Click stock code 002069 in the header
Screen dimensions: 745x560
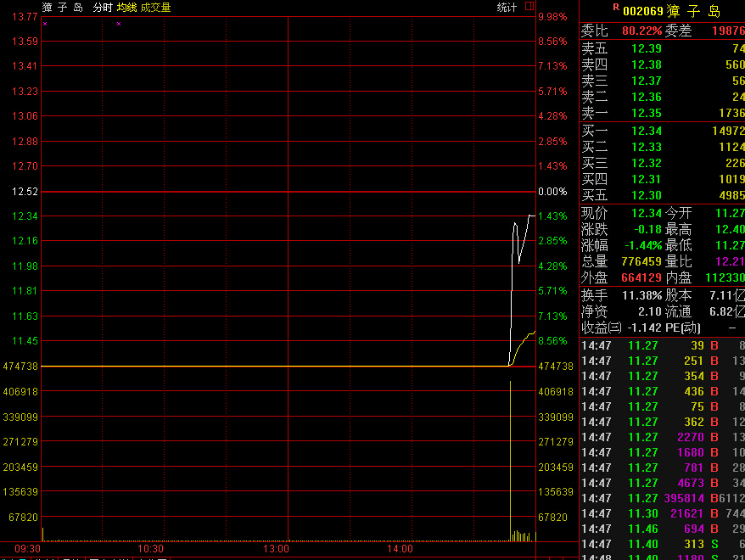[x=642, y=11]
